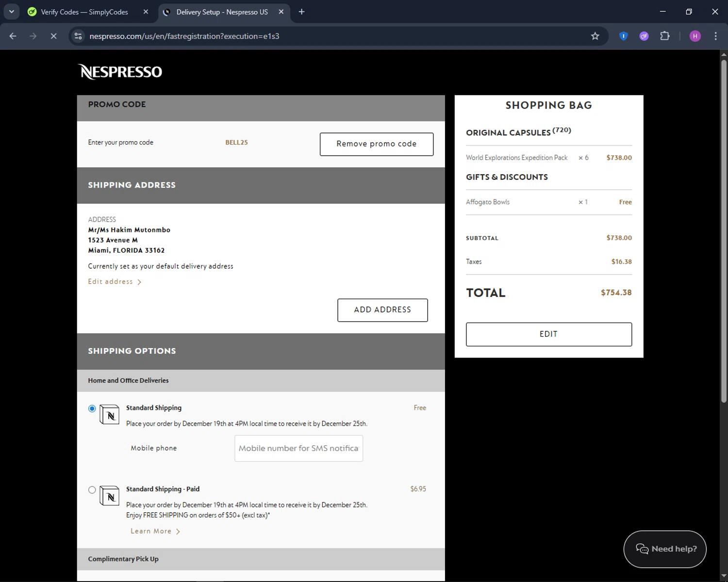This screenshot has height=582, width=728.
Task: Open Chrome three-dot menu
Action: click(715, 36)
